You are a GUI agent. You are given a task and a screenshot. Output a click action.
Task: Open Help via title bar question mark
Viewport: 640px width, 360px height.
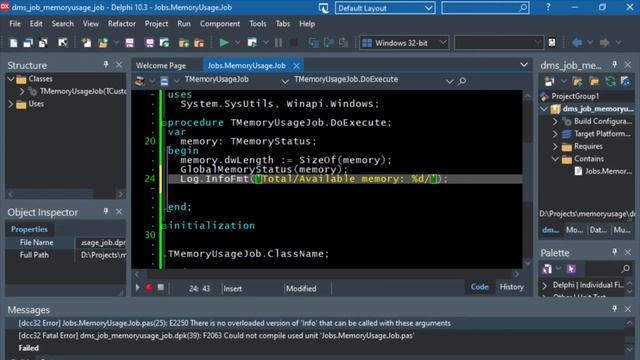(548, 7)
